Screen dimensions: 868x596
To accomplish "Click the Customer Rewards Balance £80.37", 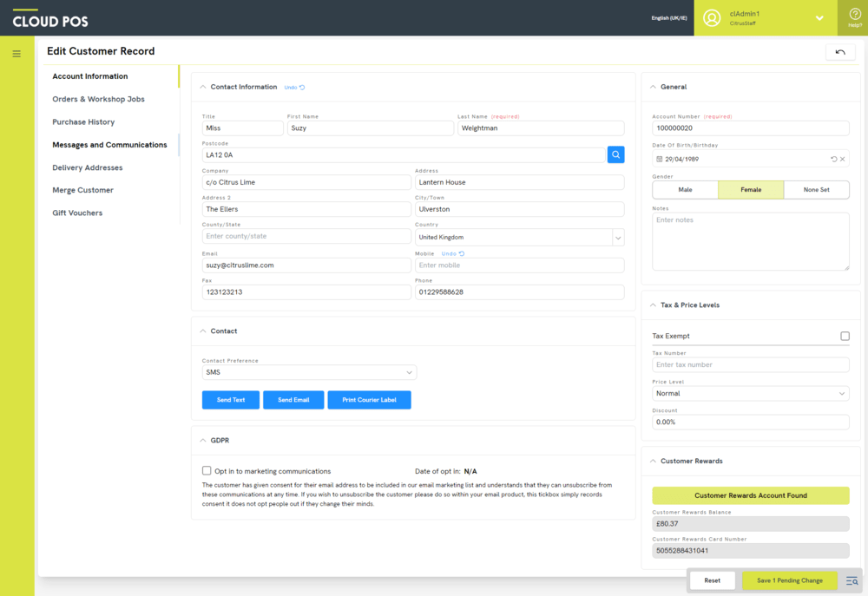I will [x=751, y=523].
